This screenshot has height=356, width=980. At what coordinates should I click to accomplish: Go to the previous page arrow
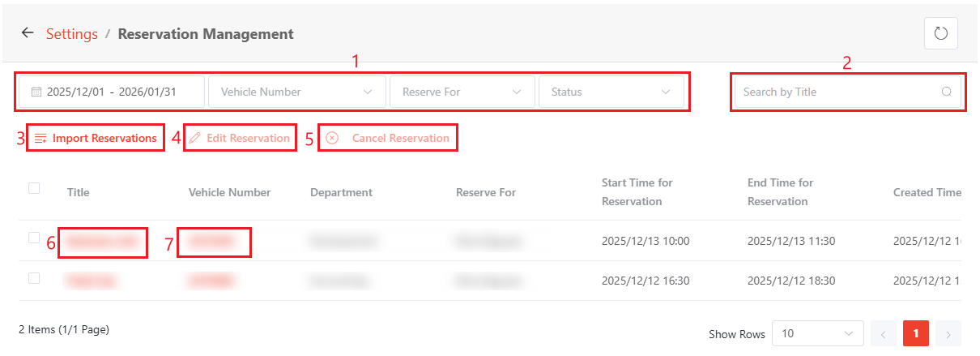pos(884,333)
